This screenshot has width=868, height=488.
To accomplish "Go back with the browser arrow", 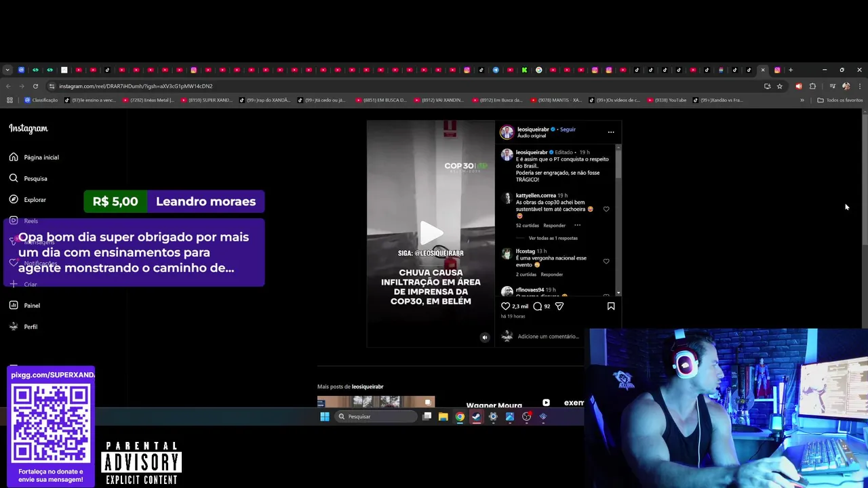I will 8,86.
